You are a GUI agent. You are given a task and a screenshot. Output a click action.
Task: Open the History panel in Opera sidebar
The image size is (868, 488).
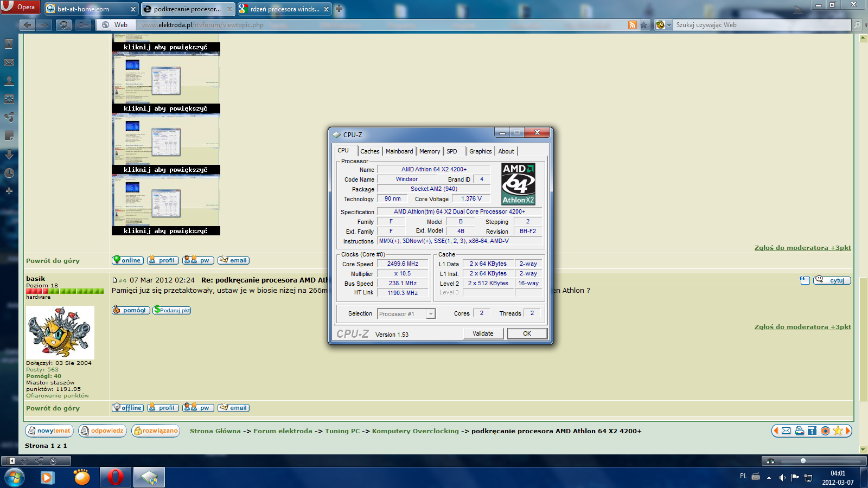coord(9,173)
